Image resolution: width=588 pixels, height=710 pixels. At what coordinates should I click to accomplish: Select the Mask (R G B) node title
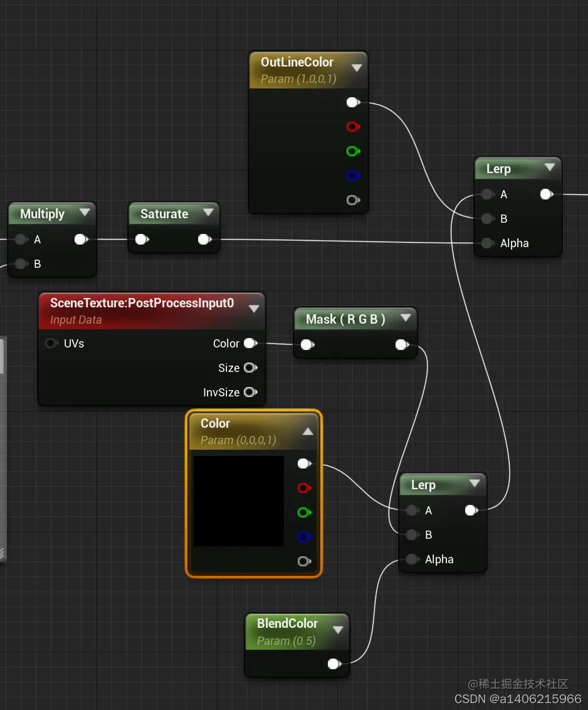[x=345, y=319]
